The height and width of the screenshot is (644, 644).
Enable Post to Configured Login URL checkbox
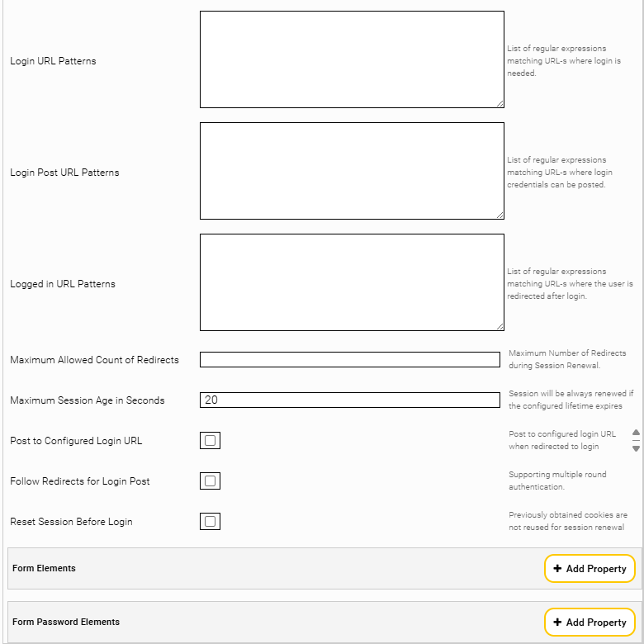210,440
